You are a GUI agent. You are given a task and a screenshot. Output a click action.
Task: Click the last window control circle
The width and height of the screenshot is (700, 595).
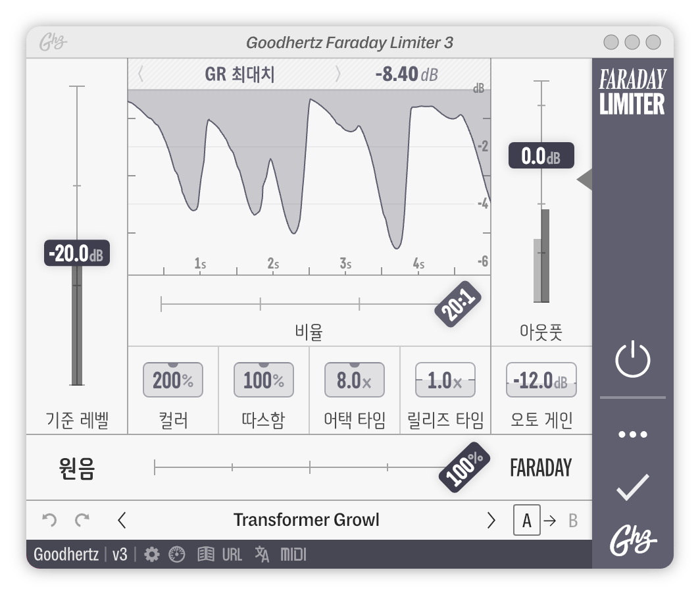coord(653,42)
